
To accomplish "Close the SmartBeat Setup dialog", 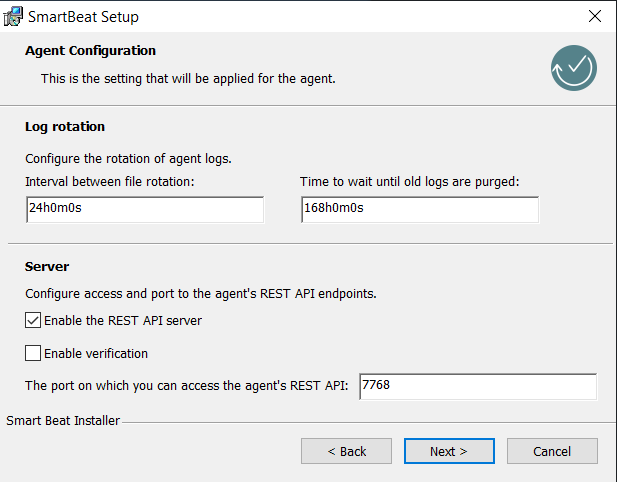I will 594,17.
